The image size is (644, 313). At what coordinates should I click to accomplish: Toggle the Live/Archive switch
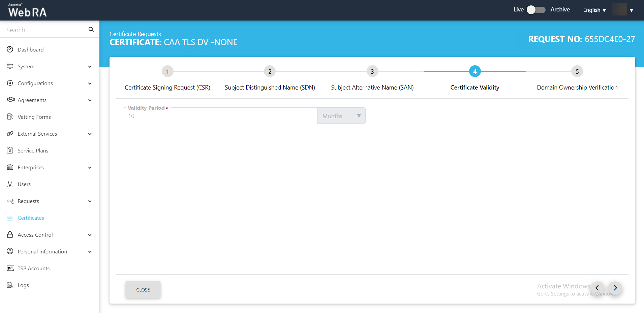(x=536, y=10)
